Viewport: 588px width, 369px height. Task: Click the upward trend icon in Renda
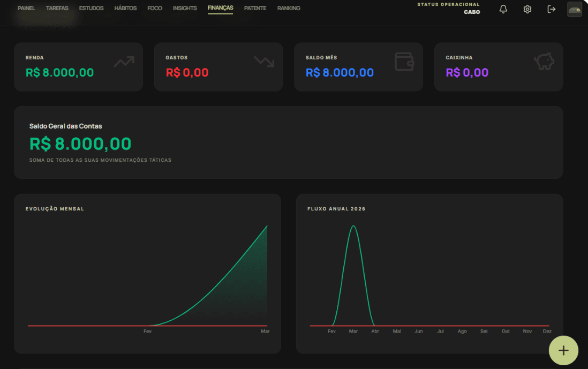pyautogui.click(x=124, y=62)
